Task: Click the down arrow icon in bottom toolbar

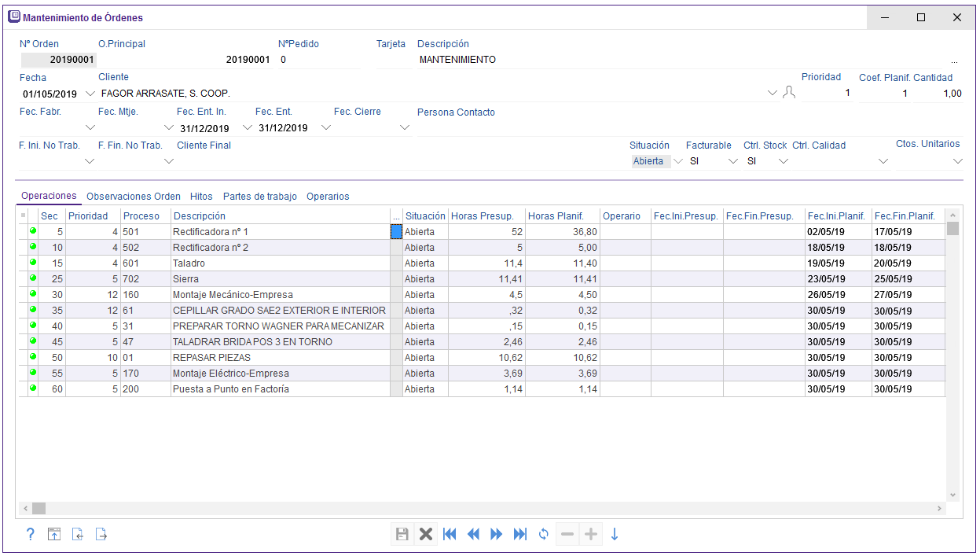Action: click(x=615, y=535)
